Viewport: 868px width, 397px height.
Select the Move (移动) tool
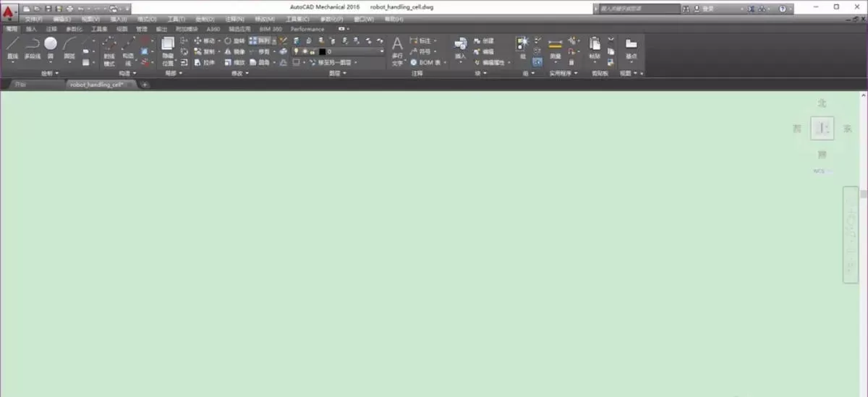pyautogui.click(x=203, y=40)
